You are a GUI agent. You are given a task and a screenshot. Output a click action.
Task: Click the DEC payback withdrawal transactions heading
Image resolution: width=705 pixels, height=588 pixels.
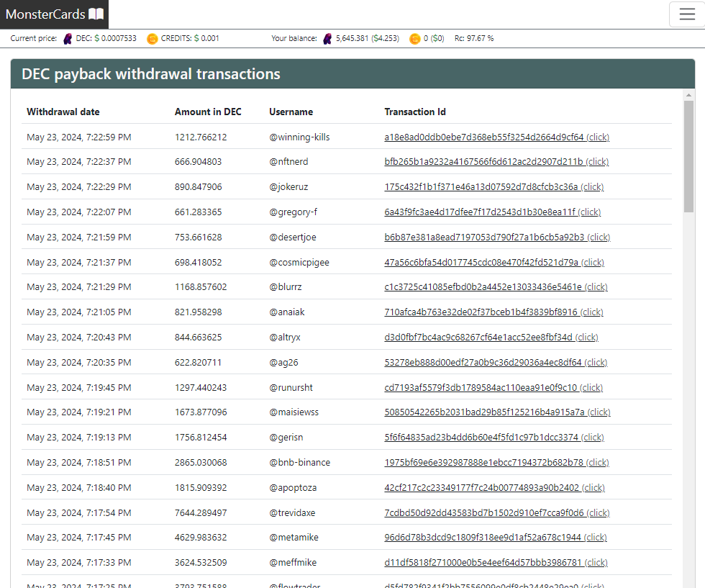click(x=150, y=74)
